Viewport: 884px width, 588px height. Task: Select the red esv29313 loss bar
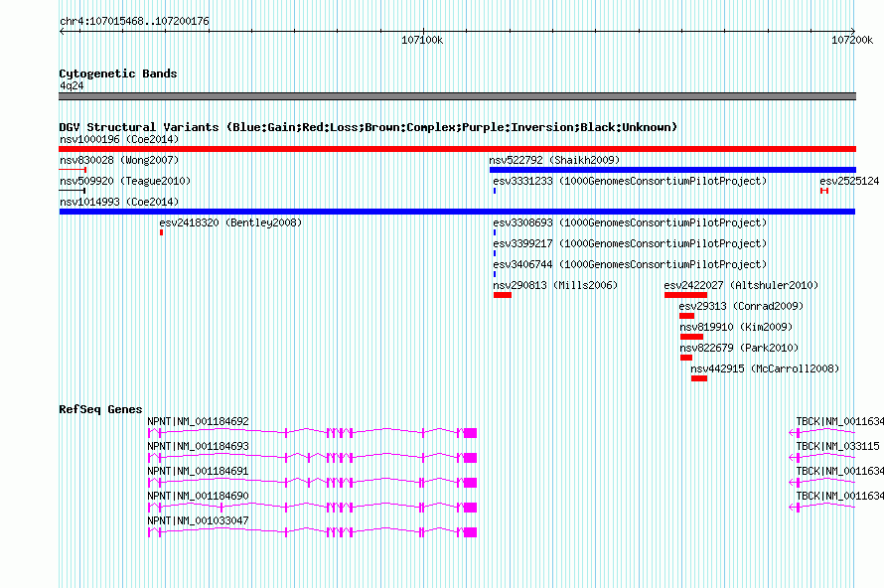(686, 316)
